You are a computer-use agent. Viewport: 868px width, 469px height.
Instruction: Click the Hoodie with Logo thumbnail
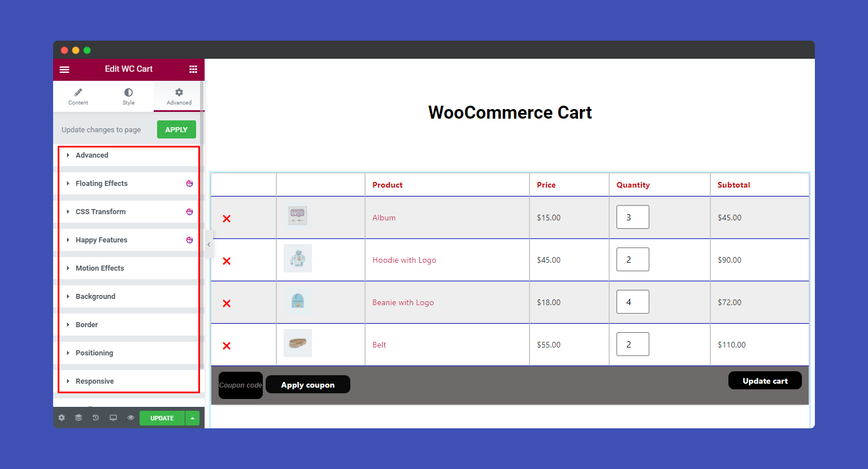pyautogui.click(x=298, y=258)
